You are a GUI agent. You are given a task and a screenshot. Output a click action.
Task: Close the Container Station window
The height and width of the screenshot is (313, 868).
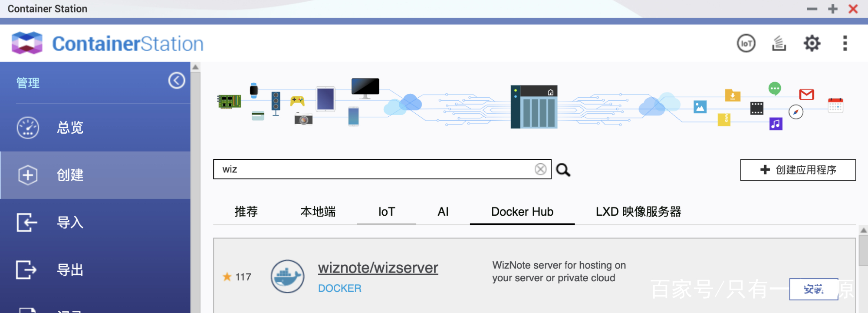[x=853, y=9]
